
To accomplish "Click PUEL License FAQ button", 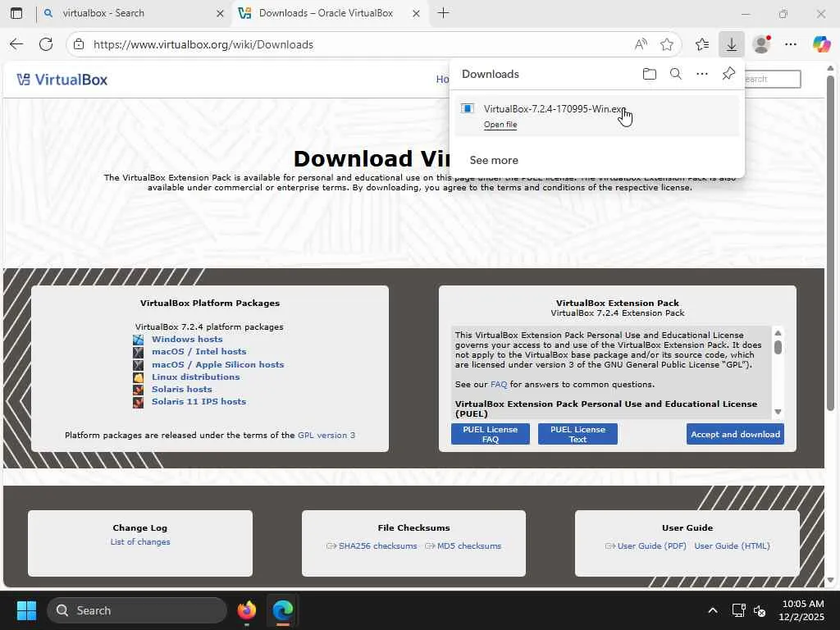I will (491, 434).
